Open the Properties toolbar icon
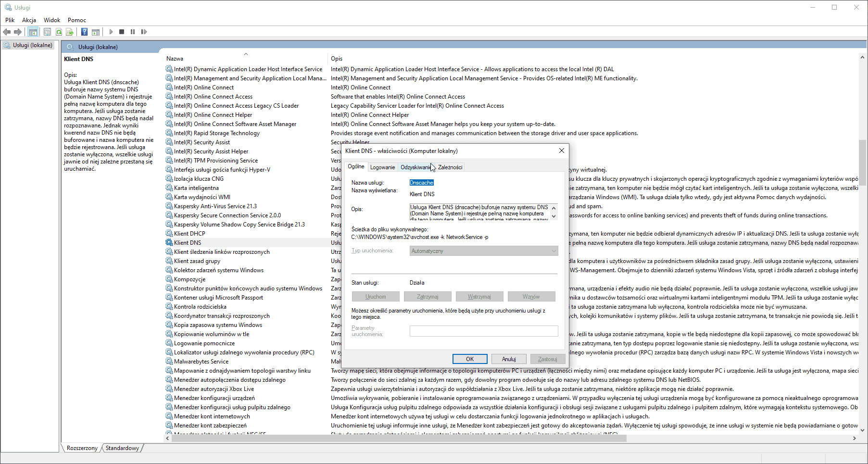 coord(47,32)
